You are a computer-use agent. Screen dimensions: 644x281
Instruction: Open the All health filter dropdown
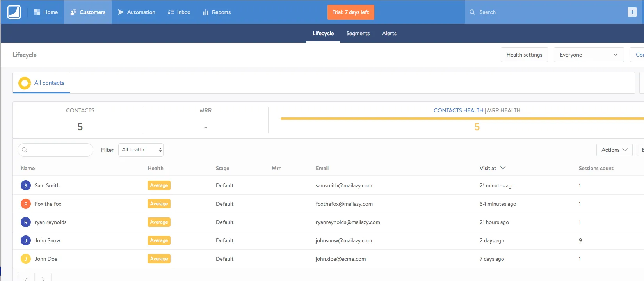(141, 150)
